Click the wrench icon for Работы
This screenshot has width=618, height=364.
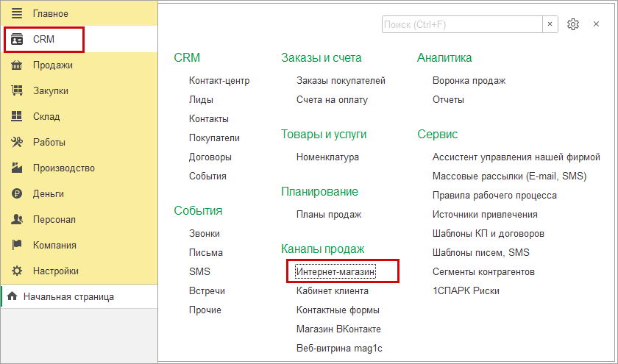[18, 143]
